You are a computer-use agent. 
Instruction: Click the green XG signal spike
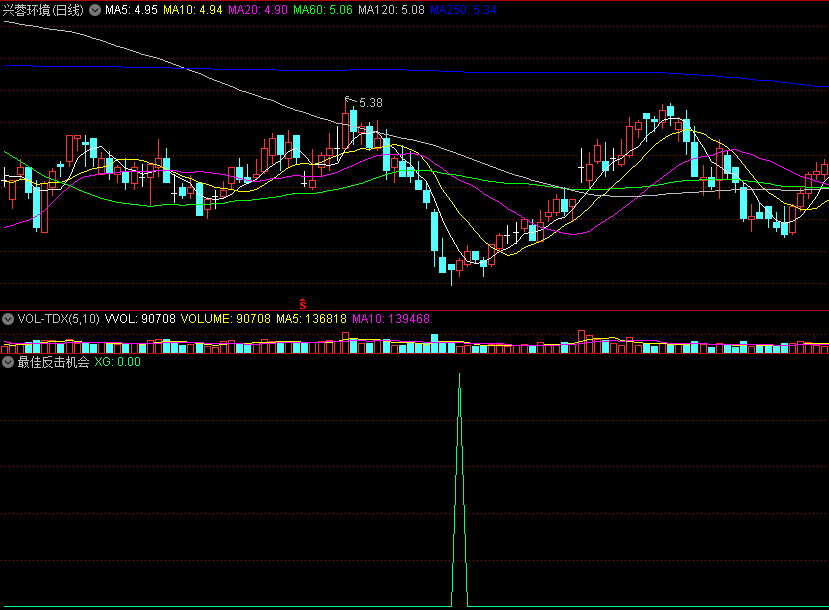[459, 490]
